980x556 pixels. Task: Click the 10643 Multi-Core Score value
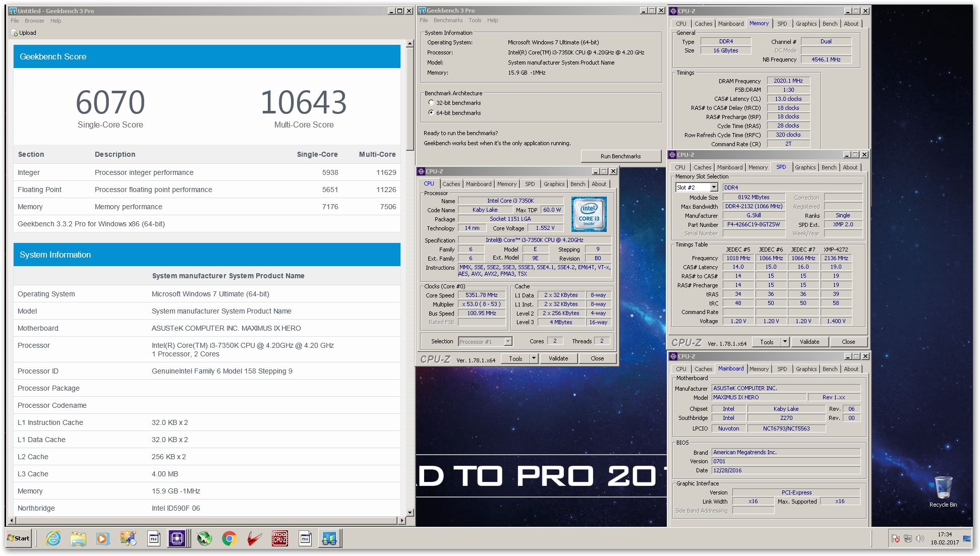pyautogui.click(x=304, y=102)
